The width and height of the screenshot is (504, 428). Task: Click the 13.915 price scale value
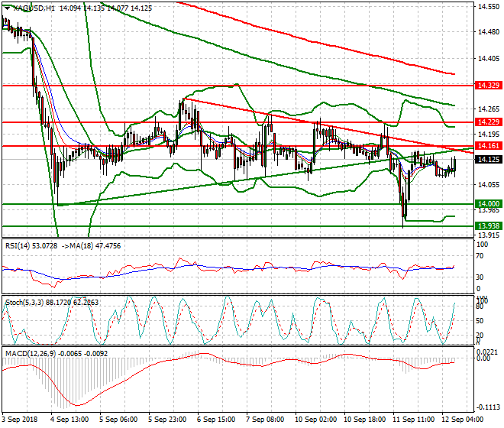[x=489, y=235]
